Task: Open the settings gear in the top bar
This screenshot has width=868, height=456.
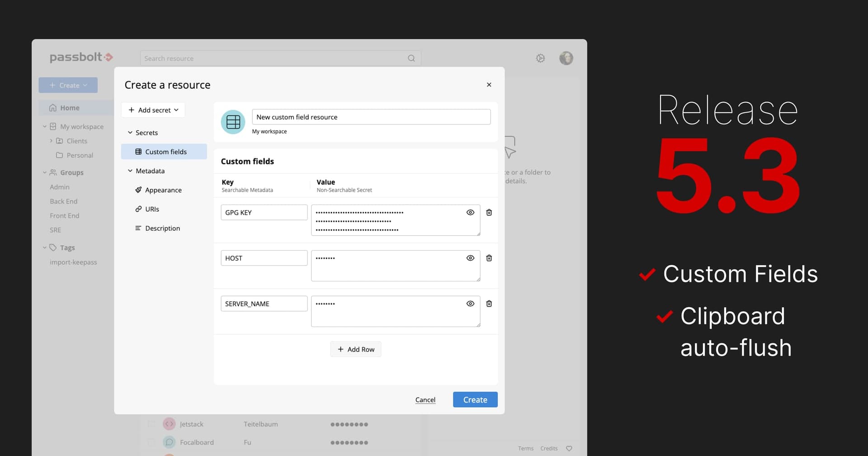Action: 540,58
